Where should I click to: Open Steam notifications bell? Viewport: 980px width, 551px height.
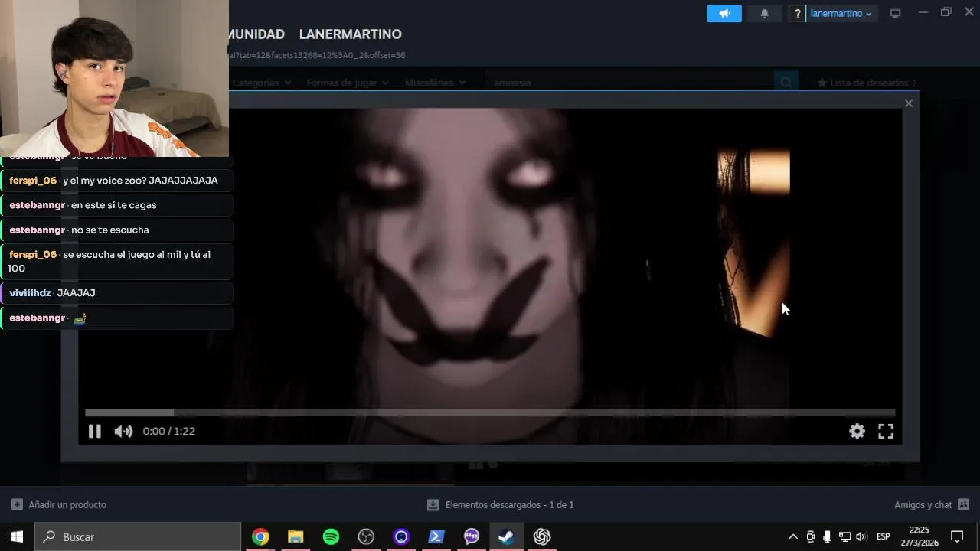(x=764, y=13)
